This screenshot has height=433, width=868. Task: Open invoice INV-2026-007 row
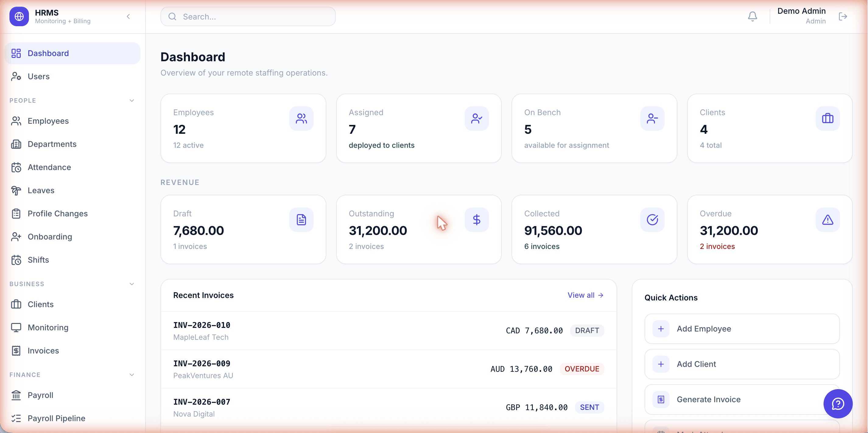(x=388, y=408)
